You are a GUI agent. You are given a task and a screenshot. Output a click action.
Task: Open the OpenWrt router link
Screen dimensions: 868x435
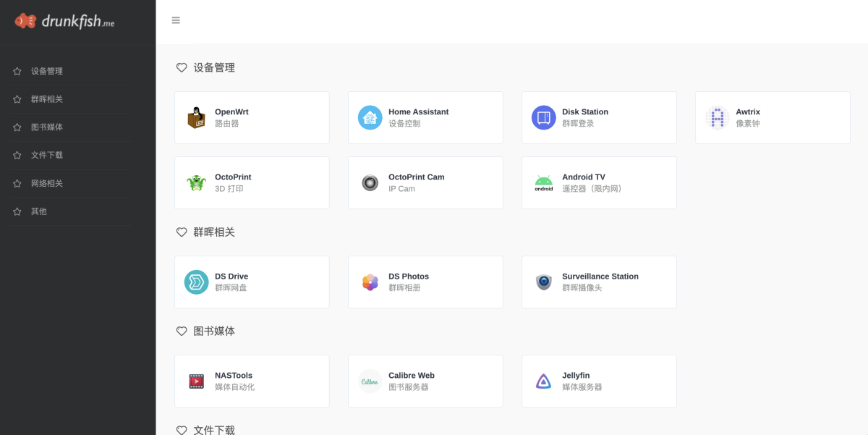tap(231, 111)
